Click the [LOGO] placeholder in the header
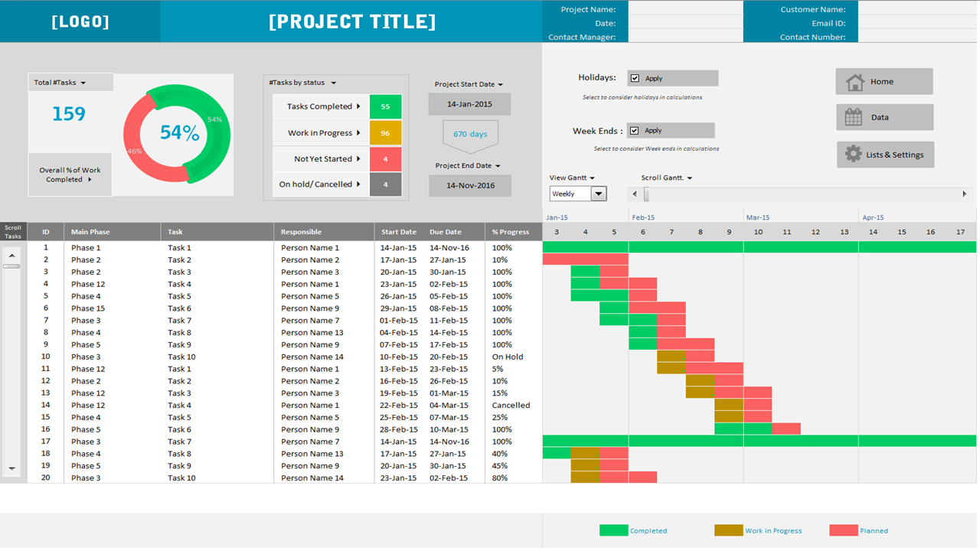 (x=80, y=21)
